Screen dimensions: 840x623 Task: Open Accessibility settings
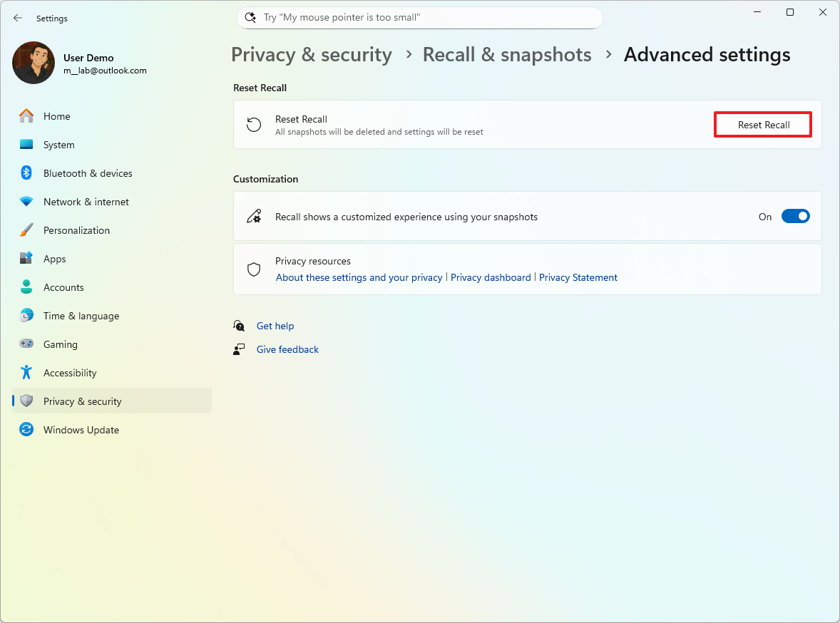click(x=70, y=372)
